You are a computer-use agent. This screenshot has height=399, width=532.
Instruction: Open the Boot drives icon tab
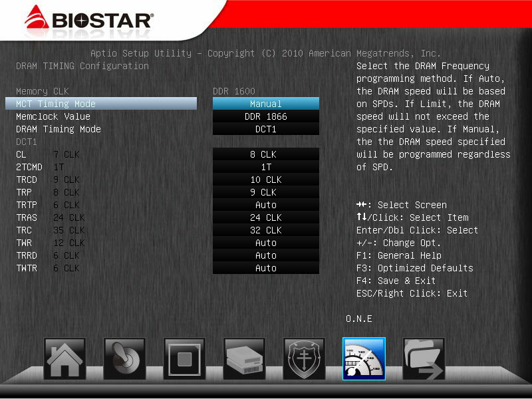click(244, 358)
